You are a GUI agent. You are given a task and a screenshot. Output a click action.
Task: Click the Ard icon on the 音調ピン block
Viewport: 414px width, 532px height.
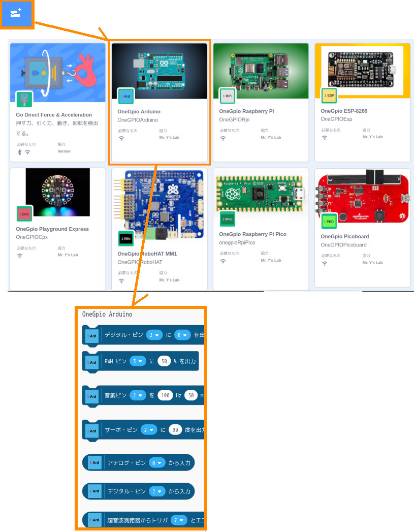pyautogui.click(x=91, y=396)
